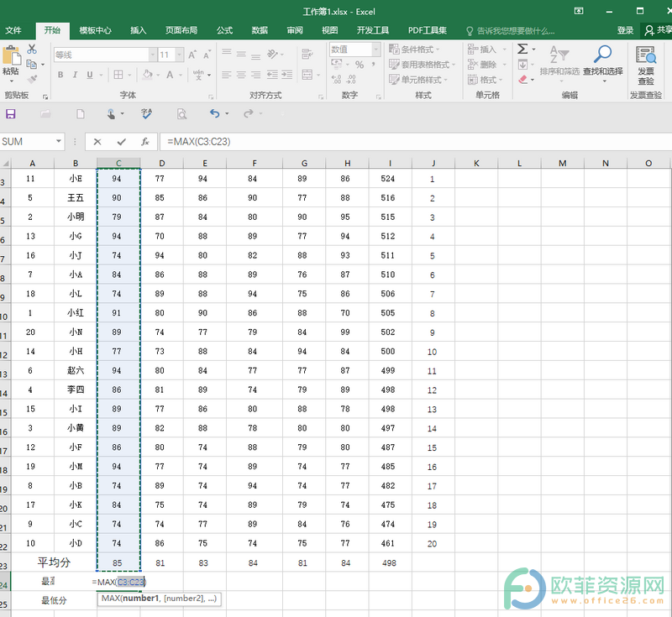This screenshot has height=617, width=672.
Task: Click the Wrap Text icon
Action: [307, 54]
